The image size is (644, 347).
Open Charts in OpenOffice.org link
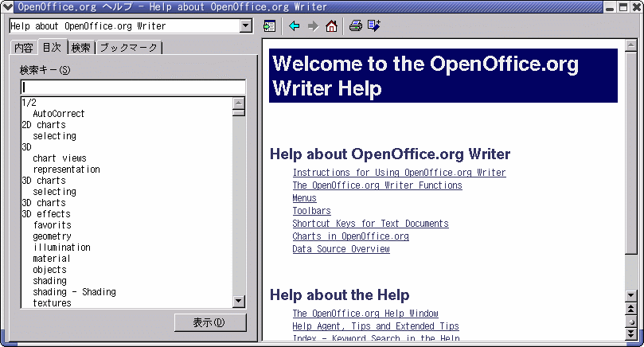351,236
